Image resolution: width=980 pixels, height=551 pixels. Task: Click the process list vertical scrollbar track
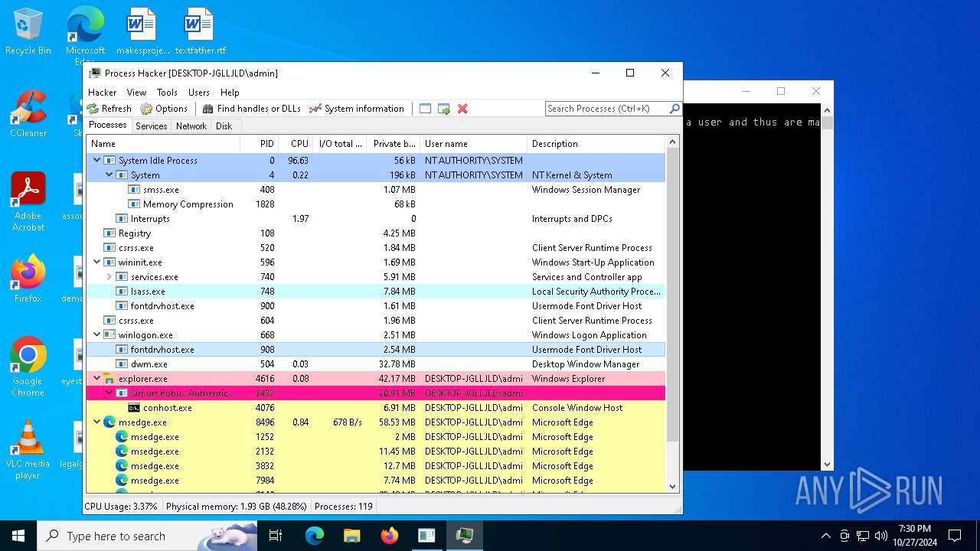coord(673,459)
